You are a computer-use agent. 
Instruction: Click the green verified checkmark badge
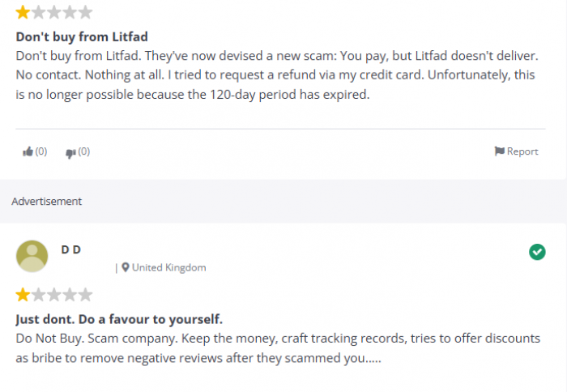537,252
